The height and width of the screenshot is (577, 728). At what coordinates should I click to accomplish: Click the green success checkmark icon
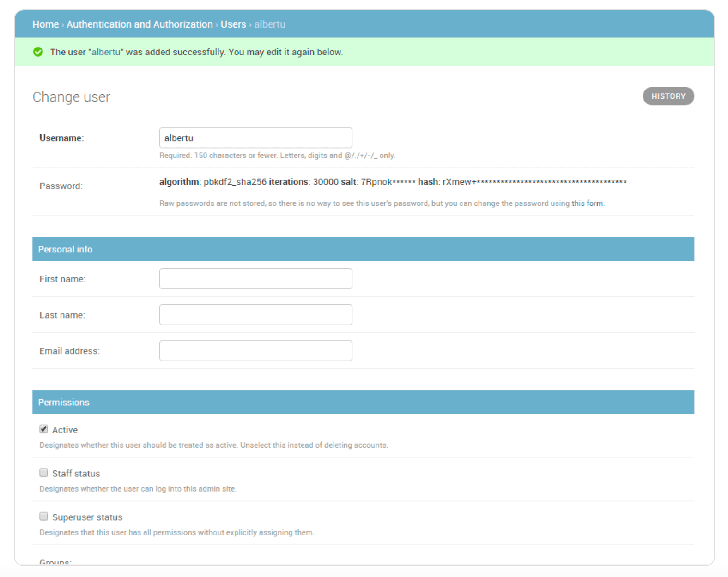(38, 52)
